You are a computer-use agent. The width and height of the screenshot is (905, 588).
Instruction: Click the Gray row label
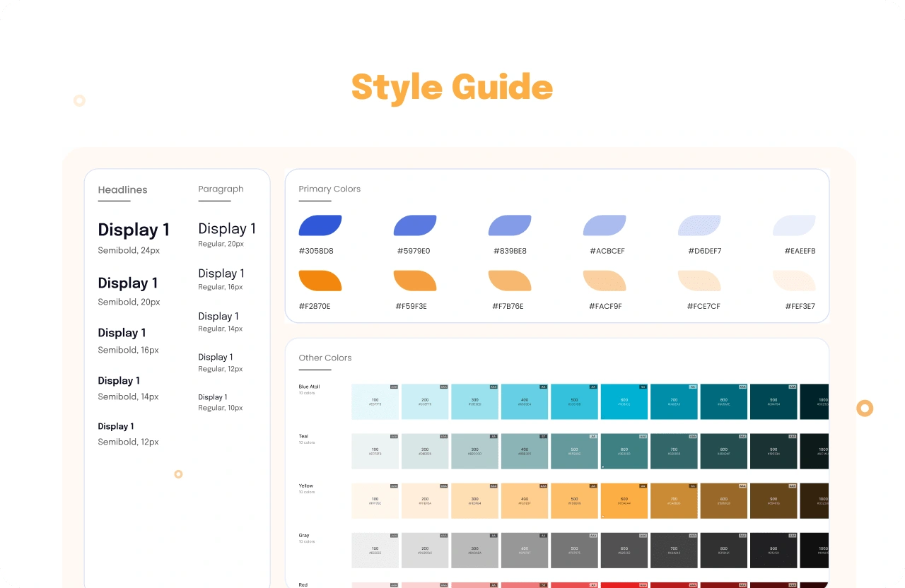point(303,535)
